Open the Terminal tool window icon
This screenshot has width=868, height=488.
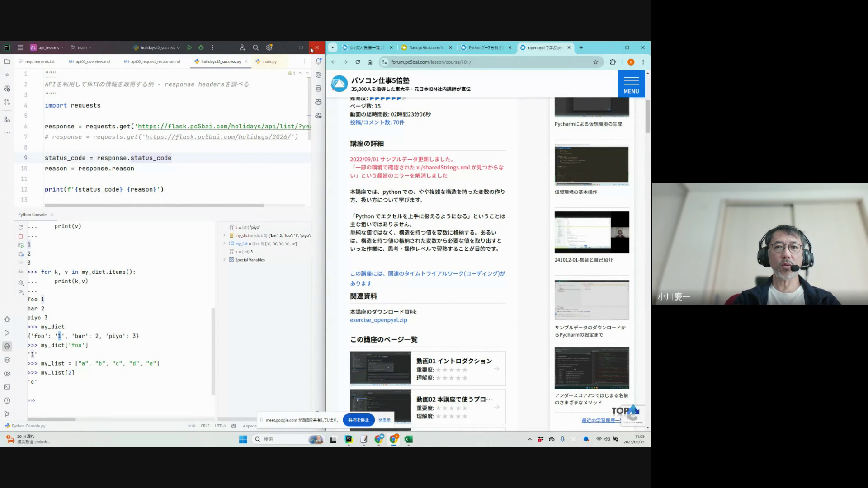pos(7,387)
